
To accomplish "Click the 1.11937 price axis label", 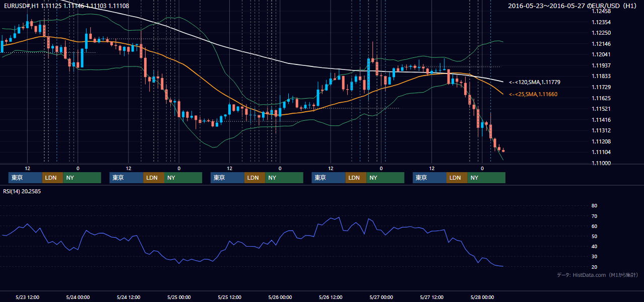I will [x=601, y=65].
